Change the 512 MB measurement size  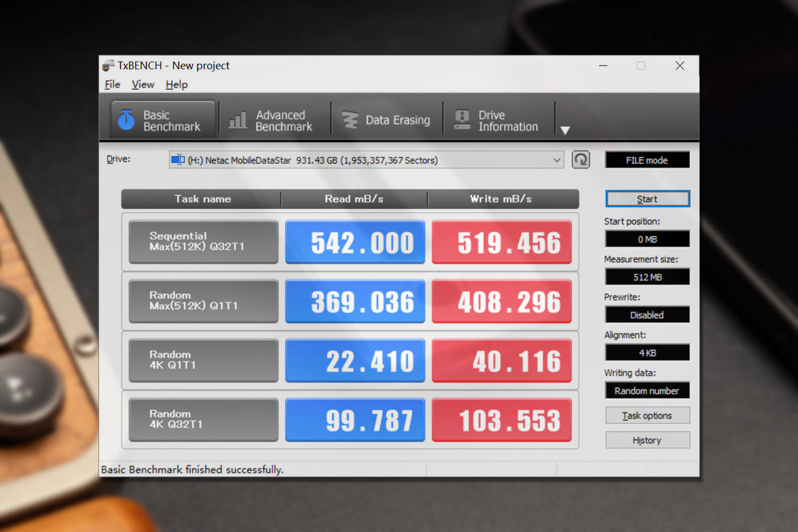pyautogui.click(x=647, y=277)
